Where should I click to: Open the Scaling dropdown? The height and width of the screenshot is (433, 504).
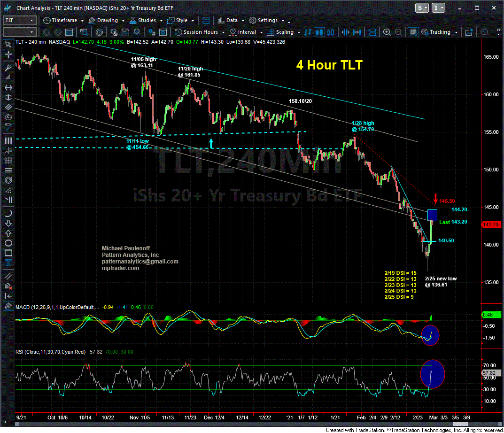click(x=284, y=32)
